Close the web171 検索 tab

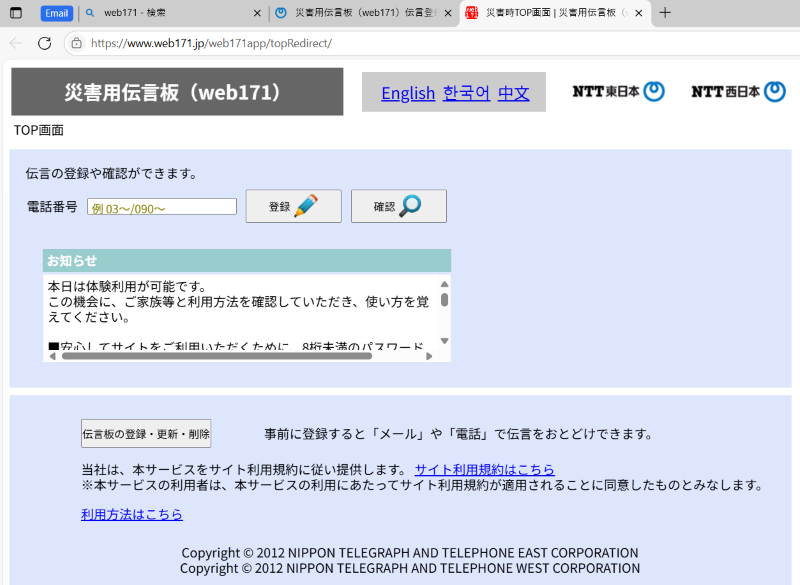click(x=257, y=13)
